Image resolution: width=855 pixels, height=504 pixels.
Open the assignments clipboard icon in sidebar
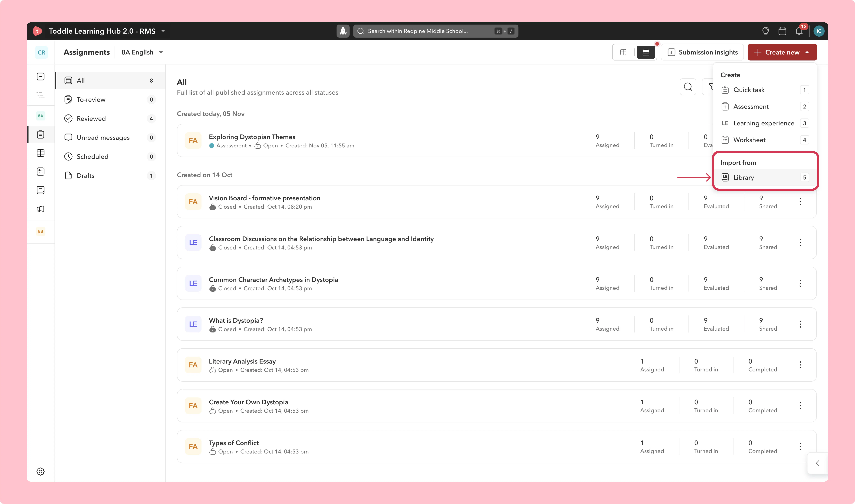click(40, 134)
